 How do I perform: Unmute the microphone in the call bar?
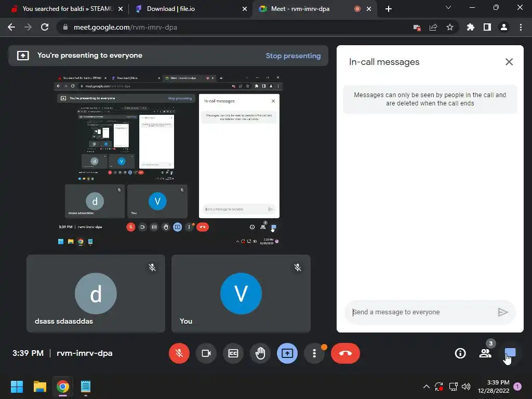(179, 353)
